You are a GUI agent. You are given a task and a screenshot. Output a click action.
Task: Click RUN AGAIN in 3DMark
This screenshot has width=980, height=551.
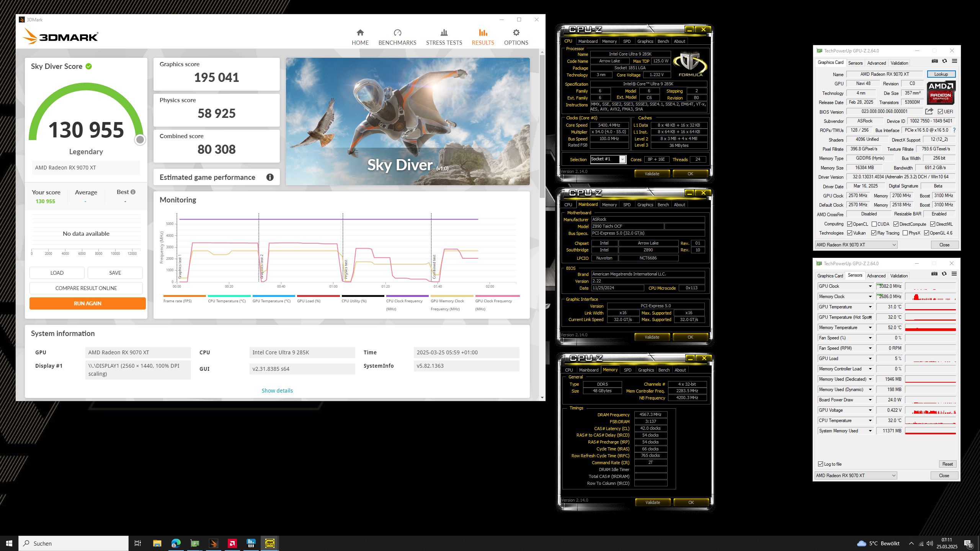point(88,303)
